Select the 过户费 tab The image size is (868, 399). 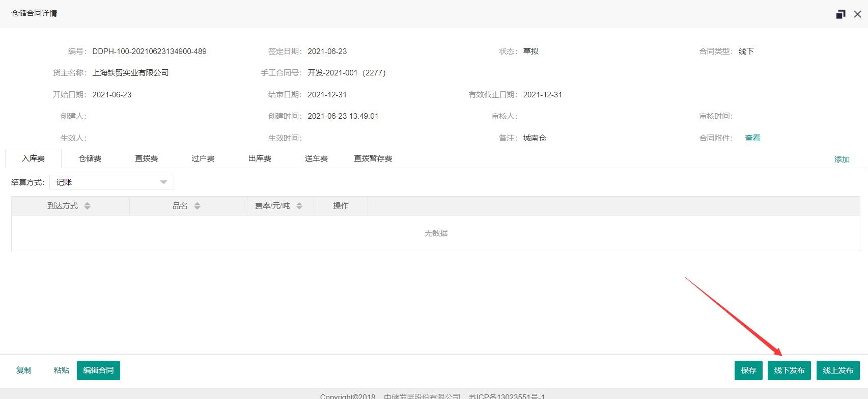pos(203,158)
